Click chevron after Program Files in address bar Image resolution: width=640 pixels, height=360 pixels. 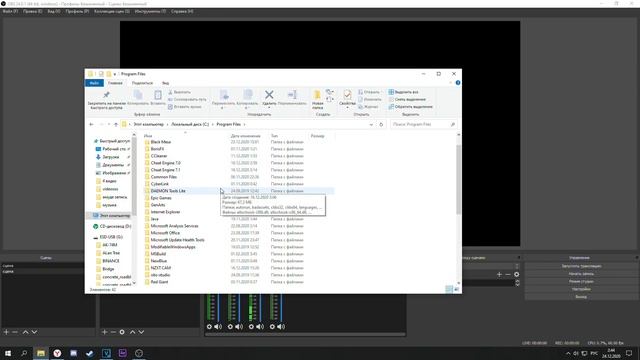[244, 124]
